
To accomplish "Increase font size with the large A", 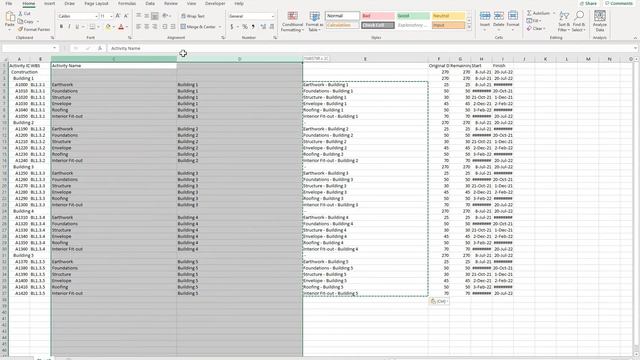I will click(x=118, y=16).
